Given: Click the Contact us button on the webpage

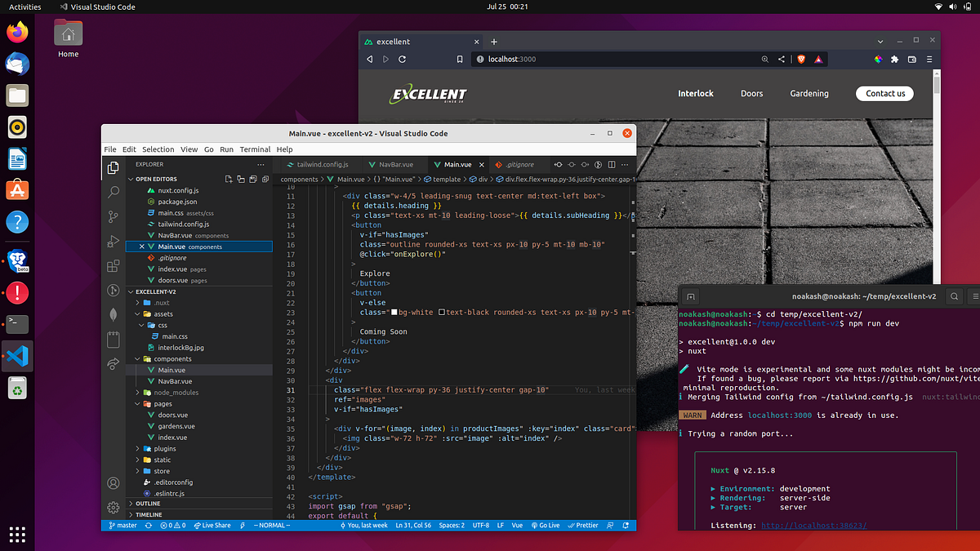Looking at the screenshot, I should (x=884, y=93).
